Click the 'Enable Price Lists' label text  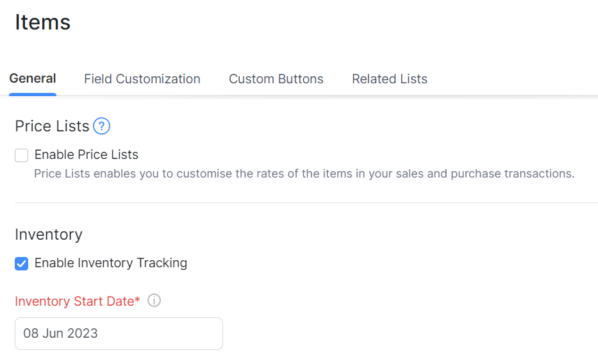(x=87, y=154)
